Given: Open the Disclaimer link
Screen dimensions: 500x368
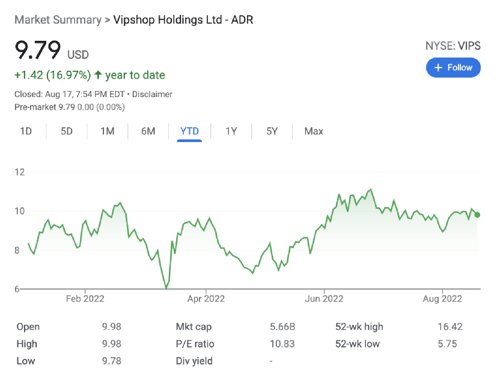Looking at the screenshot, I should 152,94.
